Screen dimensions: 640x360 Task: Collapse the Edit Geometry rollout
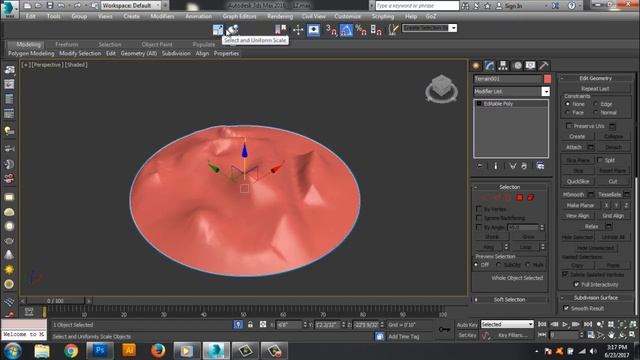coord(596,78)
